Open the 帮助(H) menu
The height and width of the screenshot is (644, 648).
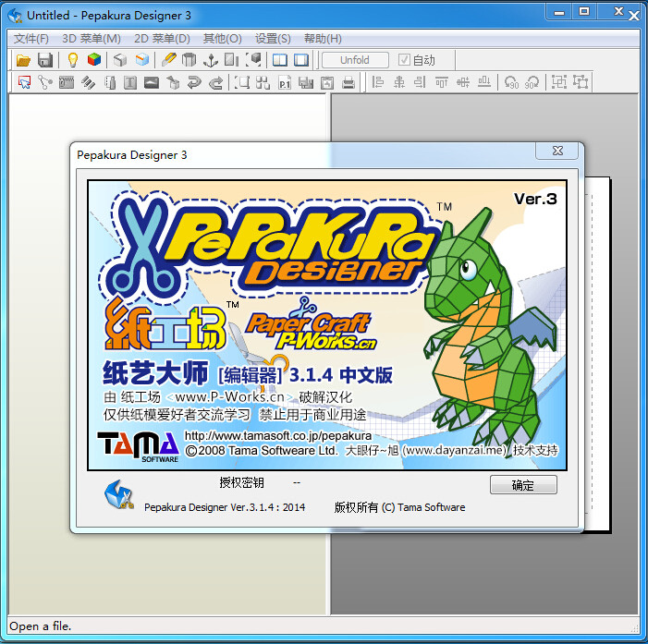tap(323, 39)
